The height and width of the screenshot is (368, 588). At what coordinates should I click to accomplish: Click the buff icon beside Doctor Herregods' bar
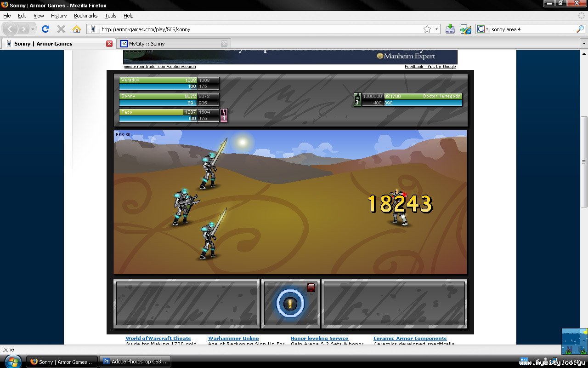coord(357,99)
